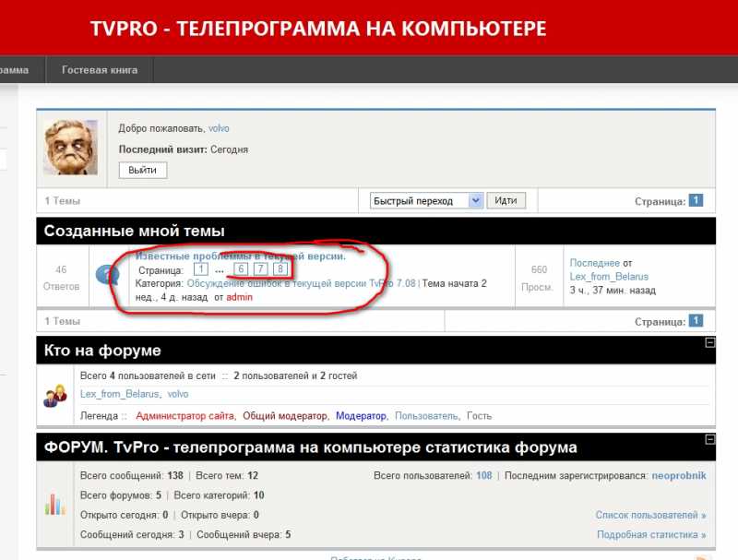Open the 'Быстрый переход' dropdown
738x560 pixels.
pos(426,201)
